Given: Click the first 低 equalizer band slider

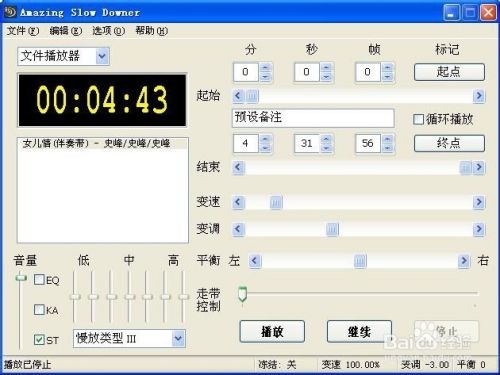Looking at the screenshot, I should [75, 297].
